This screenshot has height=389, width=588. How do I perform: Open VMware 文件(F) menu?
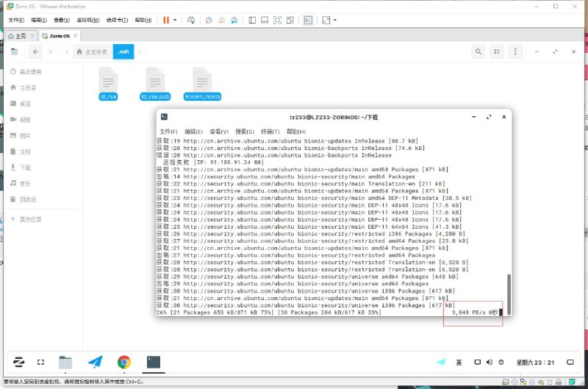[x=16, y=21]
